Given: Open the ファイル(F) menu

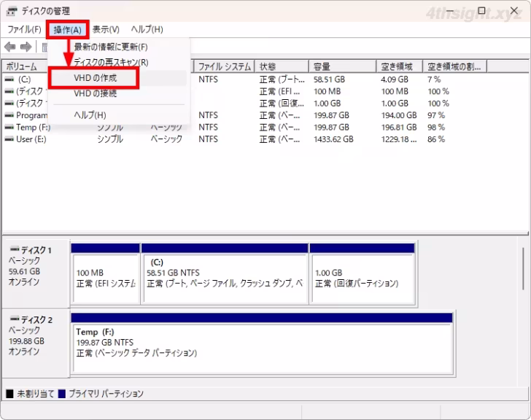Looking at the screenshot, I should [x=24, y=29].
